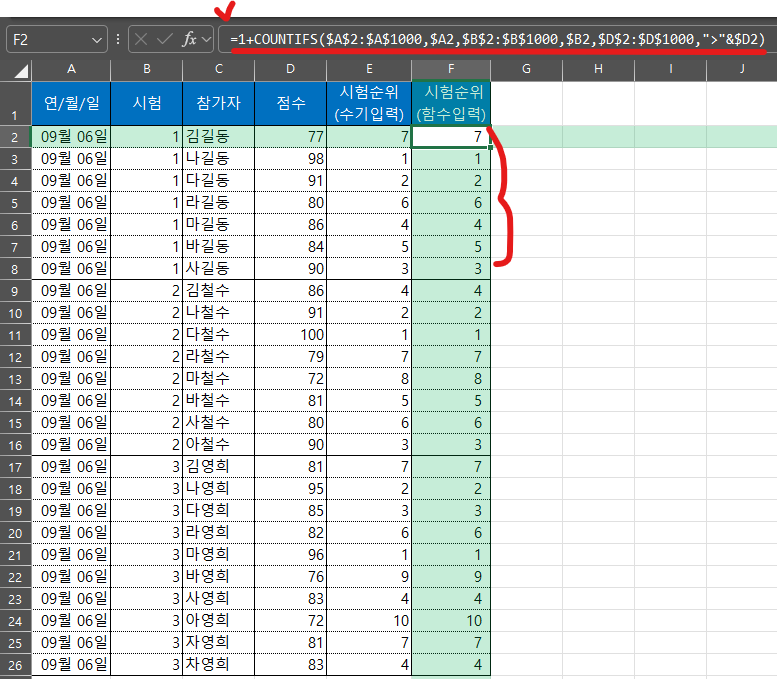Viewport: 777px width, 679px height.
Task: Select column E header
Action: [x=369, y=69]
